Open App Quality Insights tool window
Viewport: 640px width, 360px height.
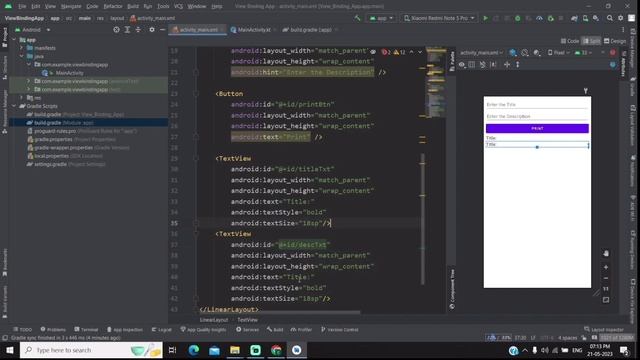click(203, 329)
